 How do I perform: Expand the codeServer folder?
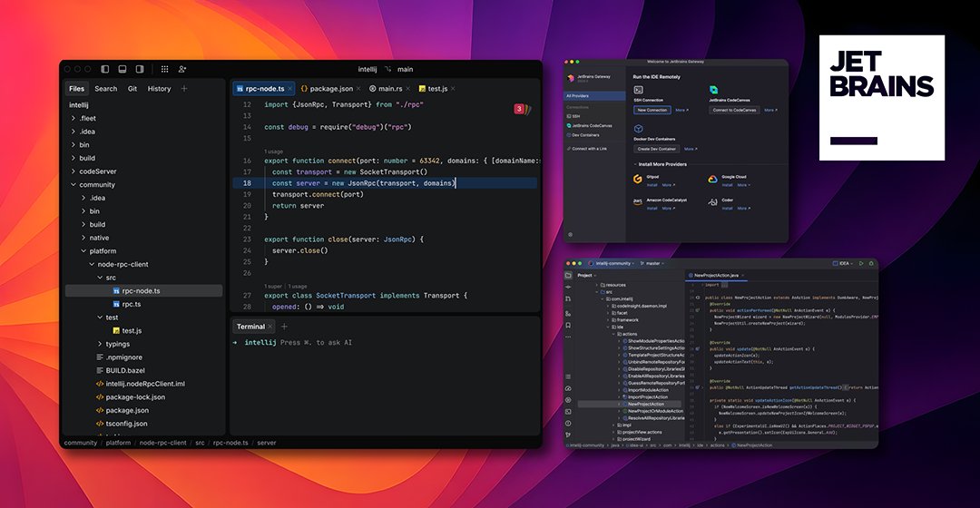click(x=73, y=171)
